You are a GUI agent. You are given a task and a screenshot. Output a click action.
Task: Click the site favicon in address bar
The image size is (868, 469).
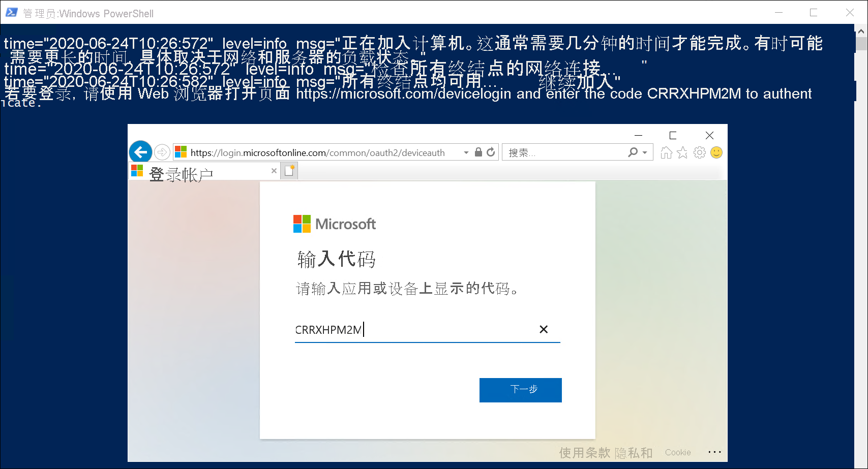181,152
